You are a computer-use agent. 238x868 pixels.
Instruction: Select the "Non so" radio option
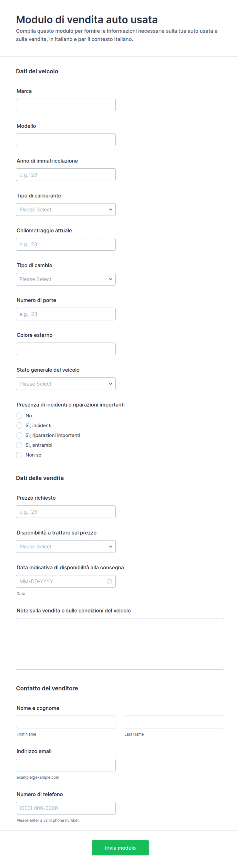(19, 454)
